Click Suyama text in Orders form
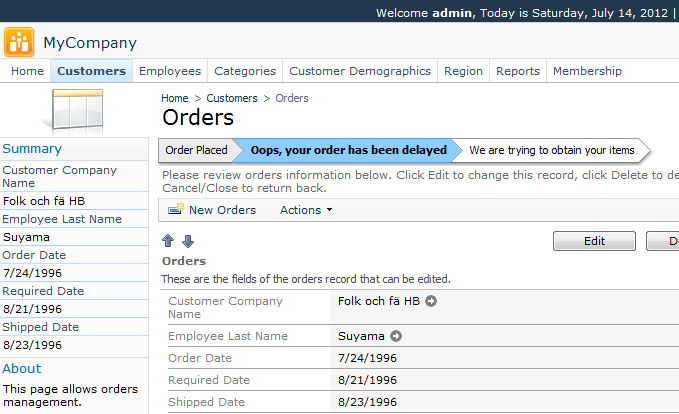Image resolution: width=679 pixels, height=414 pixels. coord(361,336)
